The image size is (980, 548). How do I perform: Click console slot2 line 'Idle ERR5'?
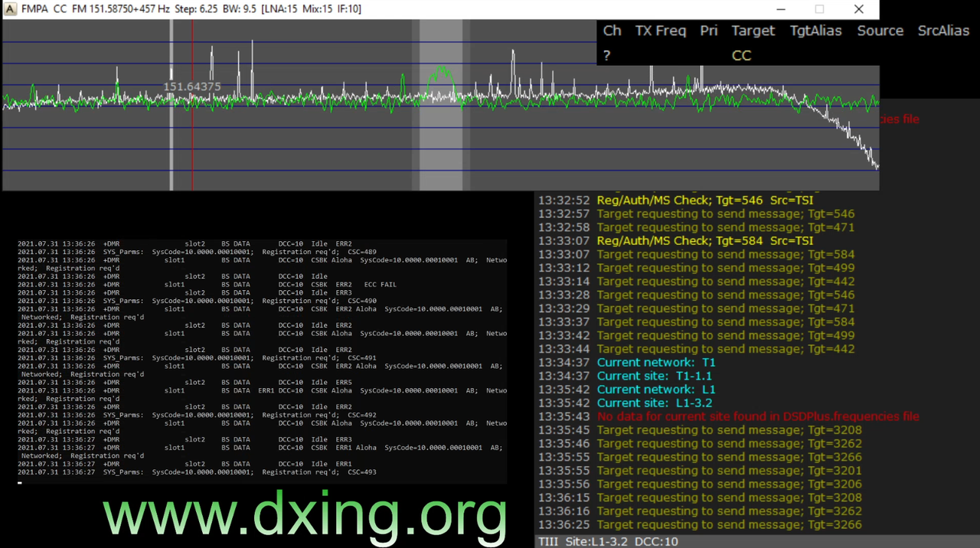click(x=185, y=382)
